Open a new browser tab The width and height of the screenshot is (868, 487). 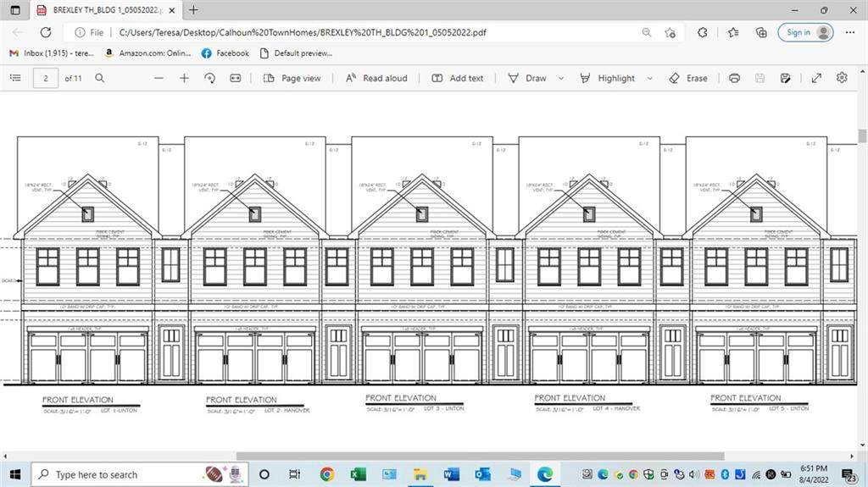(193, 10)
